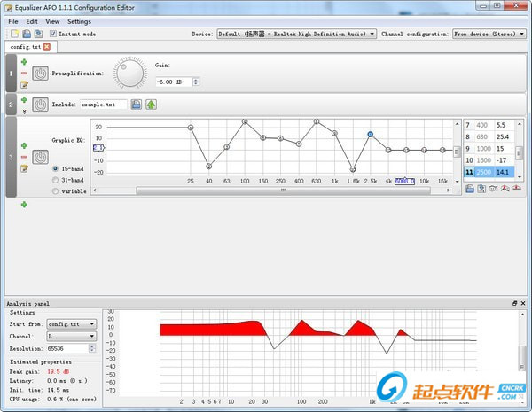Expand the Include row's hidden controls chevron
The image size is (532, 412).
click(24, 112)
